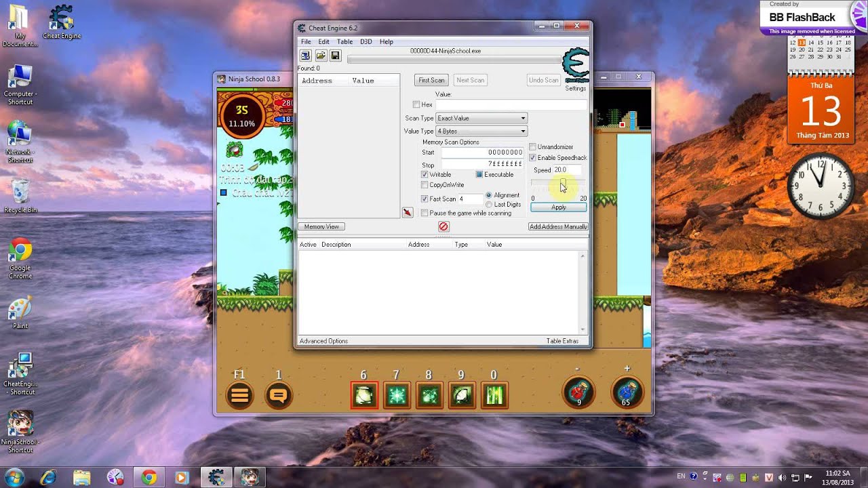Click the red arrow add-to-list icon
This screenshot has height=488, width=868.
click(x=407, y=213)
